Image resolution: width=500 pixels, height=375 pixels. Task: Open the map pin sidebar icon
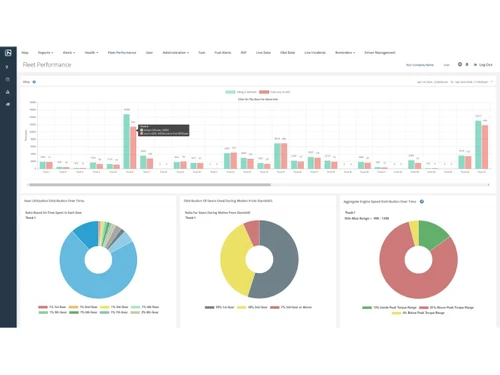[7, 67]
